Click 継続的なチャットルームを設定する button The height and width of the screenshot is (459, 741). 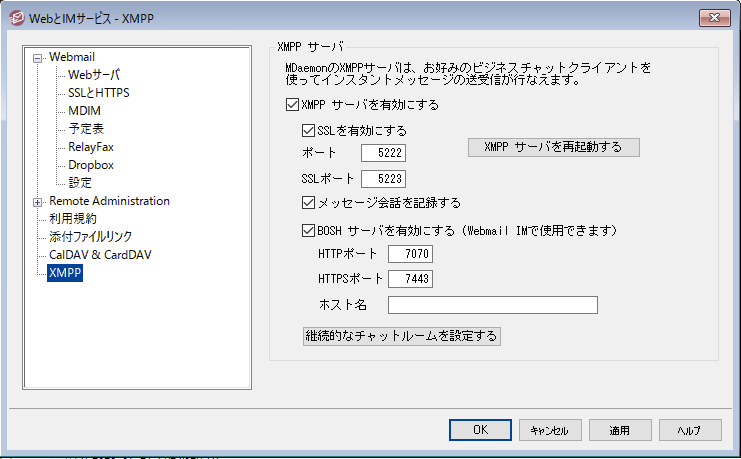click(402, 336)
